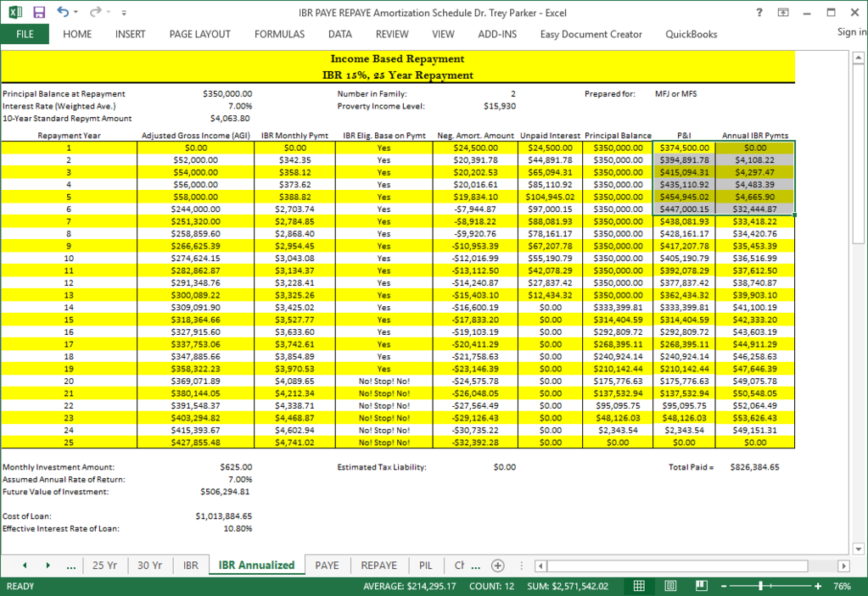
Task: Click the Undo arrow icon
Action: point(63,12)
